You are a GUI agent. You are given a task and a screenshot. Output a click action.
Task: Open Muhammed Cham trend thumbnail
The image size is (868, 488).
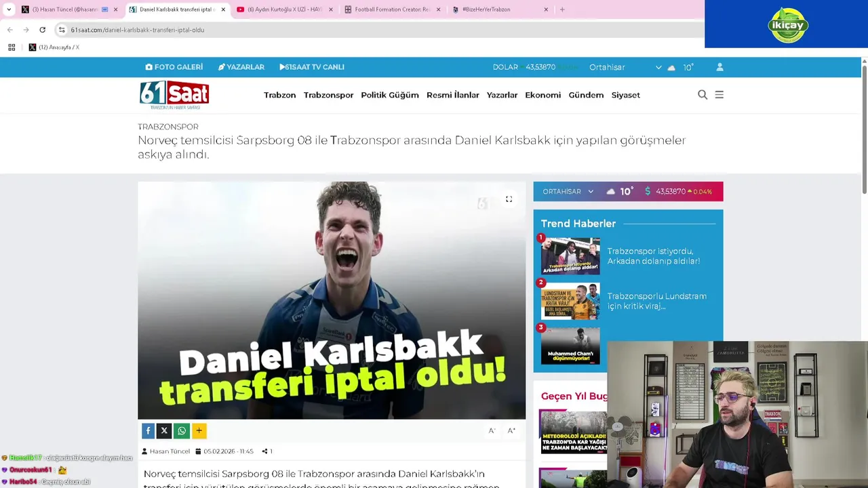(570, 346)
